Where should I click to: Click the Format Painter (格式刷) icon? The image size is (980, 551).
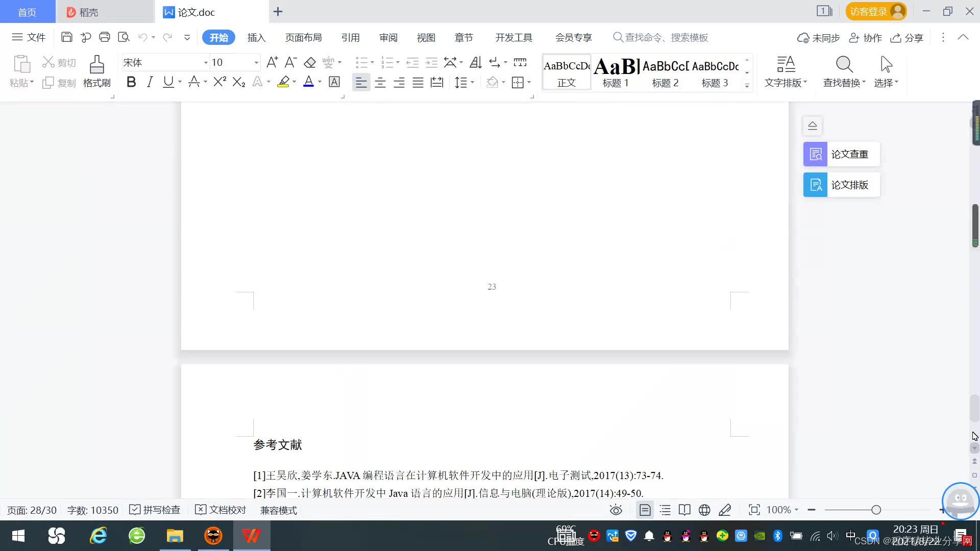point(96,65)
